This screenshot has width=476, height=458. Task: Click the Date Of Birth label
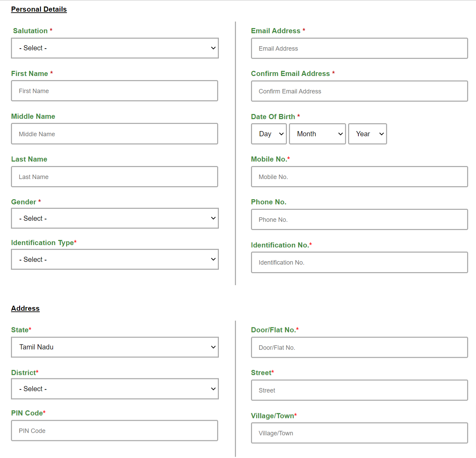[273, 117]
